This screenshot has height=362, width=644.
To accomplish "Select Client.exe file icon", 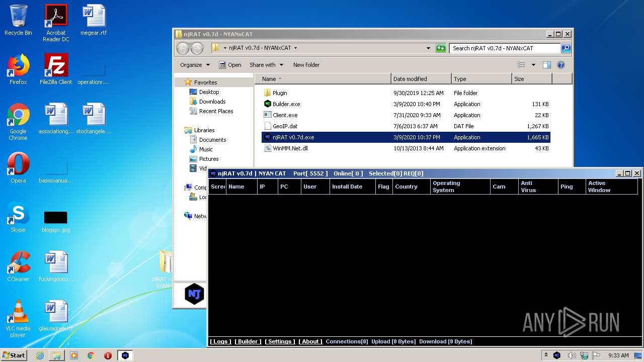I will (x=268, y=115).
